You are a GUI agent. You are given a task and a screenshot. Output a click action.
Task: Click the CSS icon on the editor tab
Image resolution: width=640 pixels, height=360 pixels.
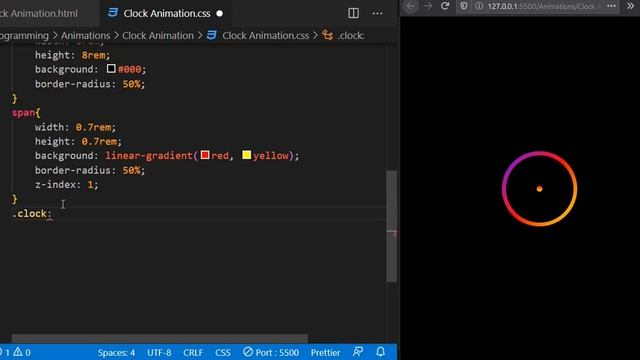tap(113, 13)
